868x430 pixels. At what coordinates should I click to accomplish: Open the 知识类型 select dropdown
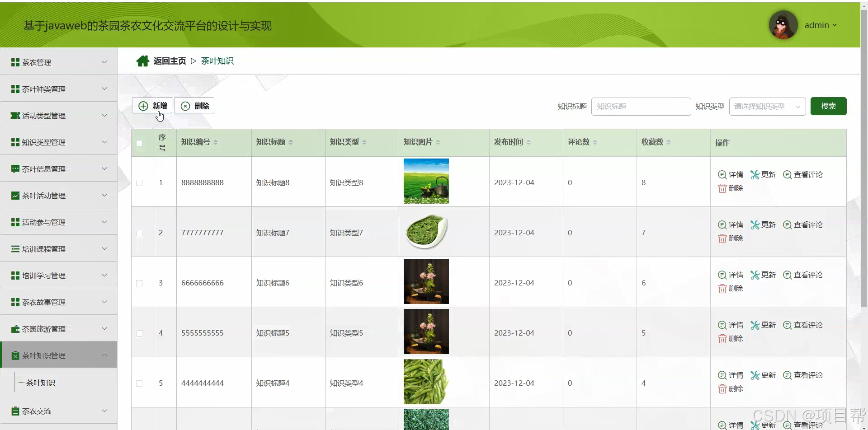767,107
